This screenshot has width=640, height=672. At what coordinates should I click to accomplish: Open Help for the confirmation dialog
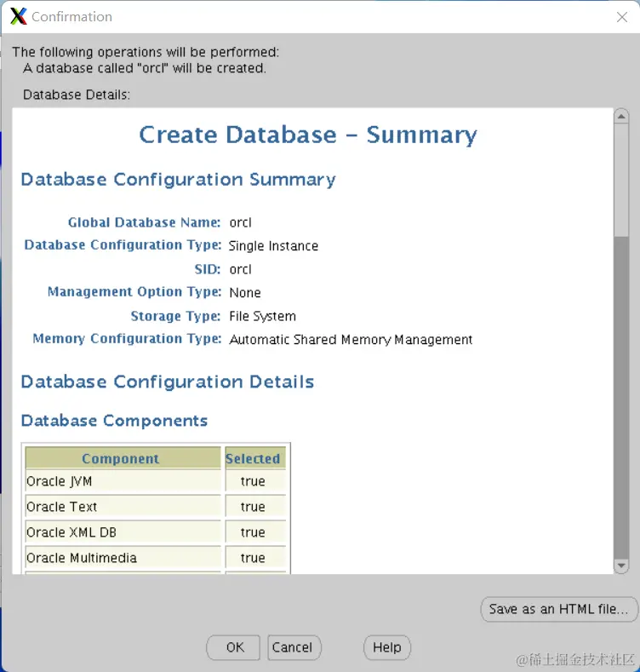387,647
